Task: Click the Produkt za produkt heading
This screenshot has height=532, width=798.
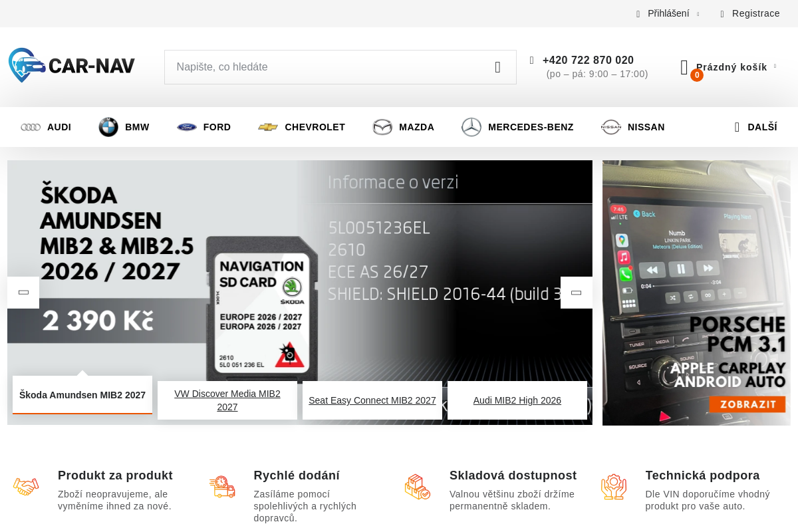Action: (115, 475)
